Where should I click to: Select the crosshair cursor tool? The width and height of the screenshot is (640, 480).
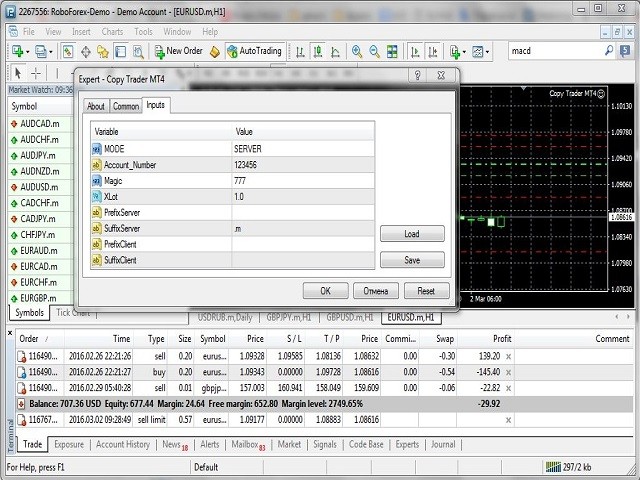coord(36,73)
